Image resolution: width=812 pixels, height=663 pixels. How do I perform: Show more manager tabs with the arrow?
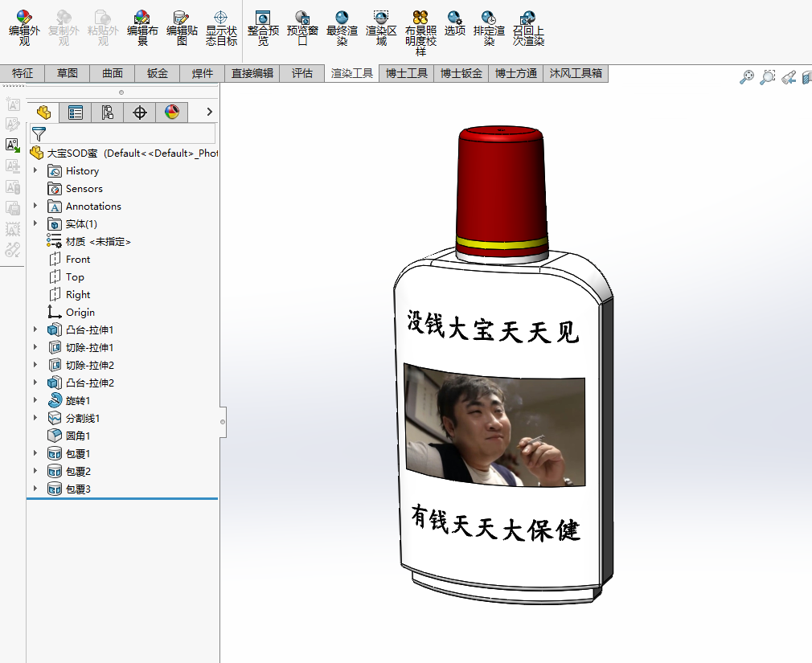[209, 112]
